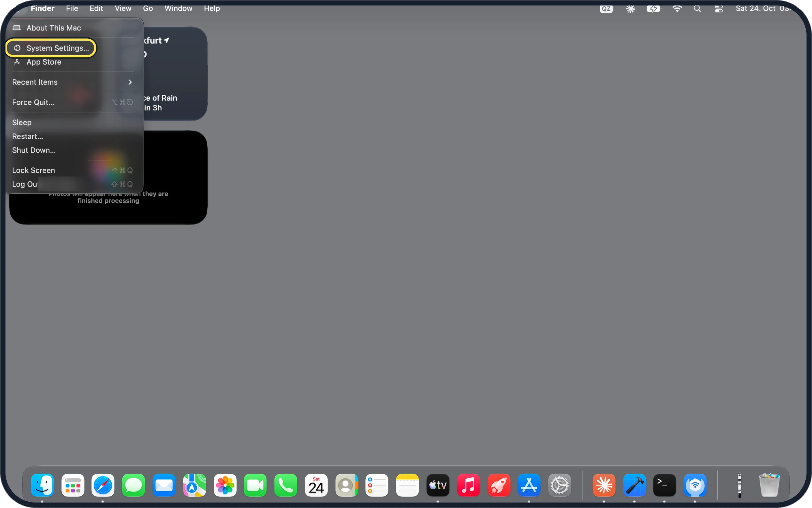Start FaceTime from the Dock
This screenshot has width=812, height=508.
coord(255,485)
